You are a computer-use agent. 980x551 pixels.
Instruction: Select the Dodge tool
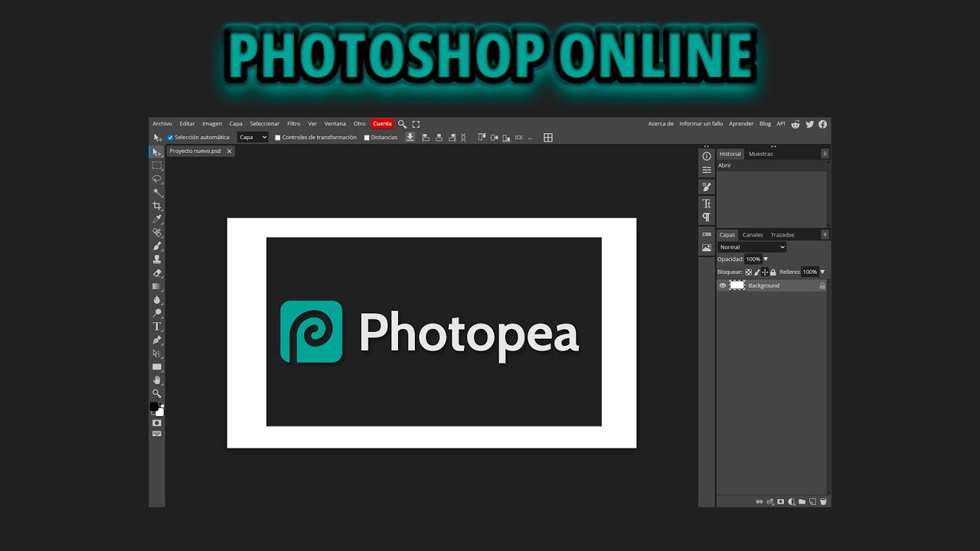(x=157, y=313)
